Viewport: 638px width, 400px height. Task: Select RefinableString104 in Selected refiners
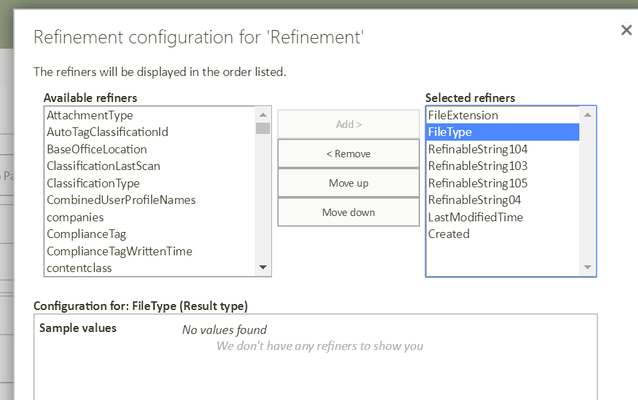point(503,149)
